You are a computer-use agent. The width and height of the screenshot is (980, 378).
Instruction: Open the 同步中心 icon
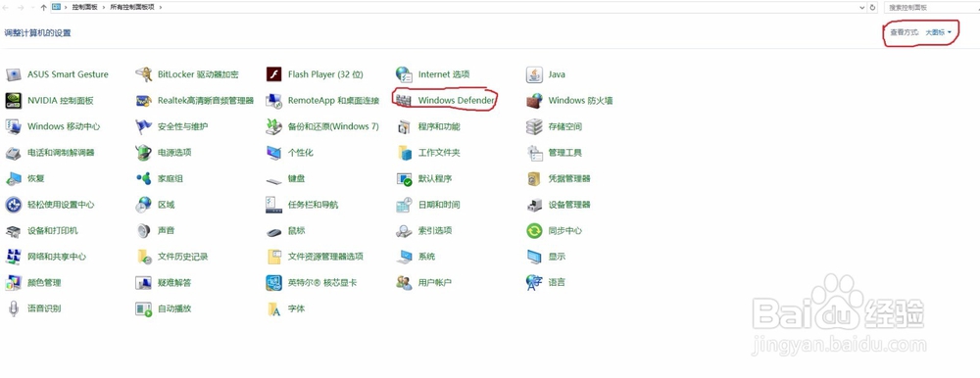coord(534,231)
